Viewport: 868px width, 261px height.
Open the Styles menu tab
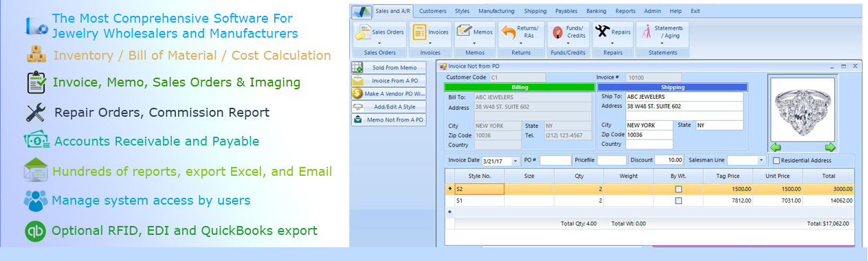463,11
